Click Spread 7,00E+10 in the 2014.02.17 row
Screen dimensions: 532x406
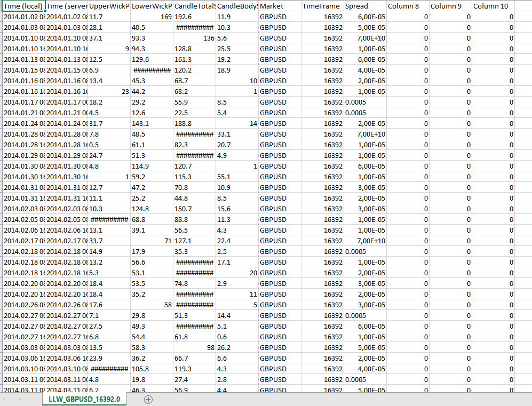(x=366, y=241)
